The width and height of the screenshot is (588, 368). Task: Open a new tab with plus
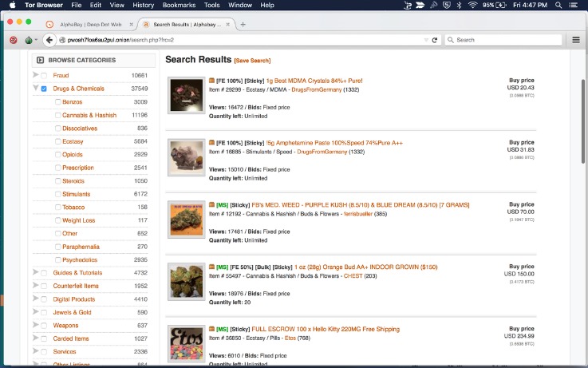tap(243, 25)
